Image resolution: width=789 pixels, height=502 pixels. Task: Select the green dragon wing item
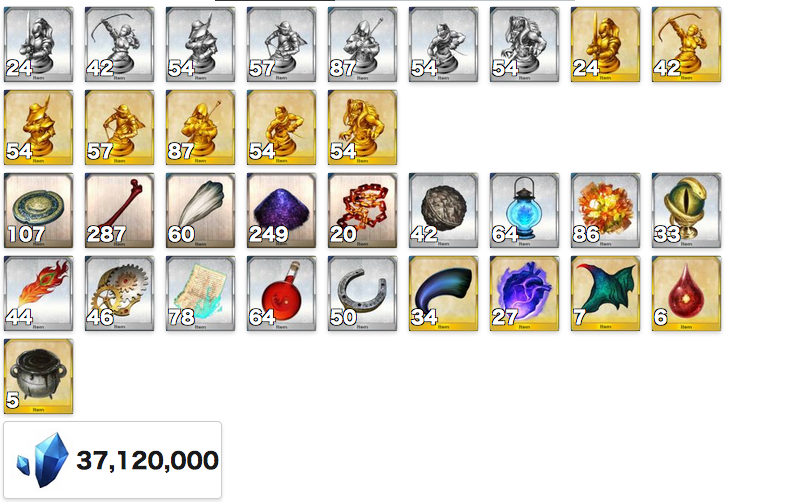pos(605,293)
